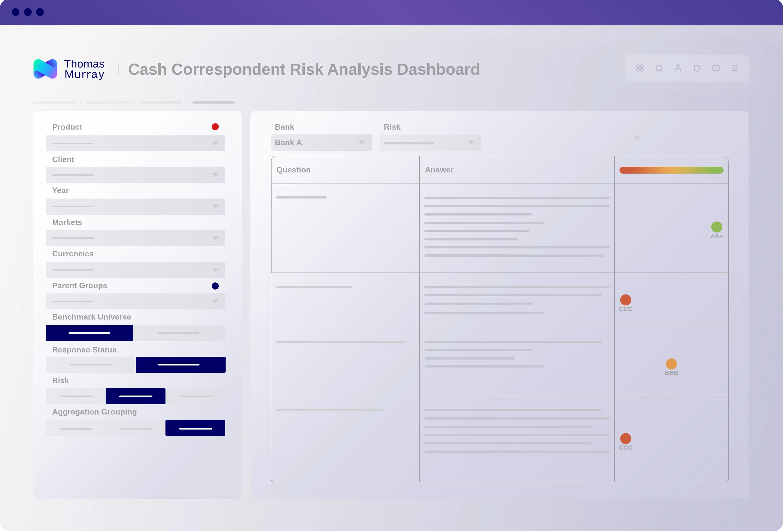Click the Thomas Murray logo
Image resolution: width=783 pixels, height=532 pixels.
(x=69, y=69)
